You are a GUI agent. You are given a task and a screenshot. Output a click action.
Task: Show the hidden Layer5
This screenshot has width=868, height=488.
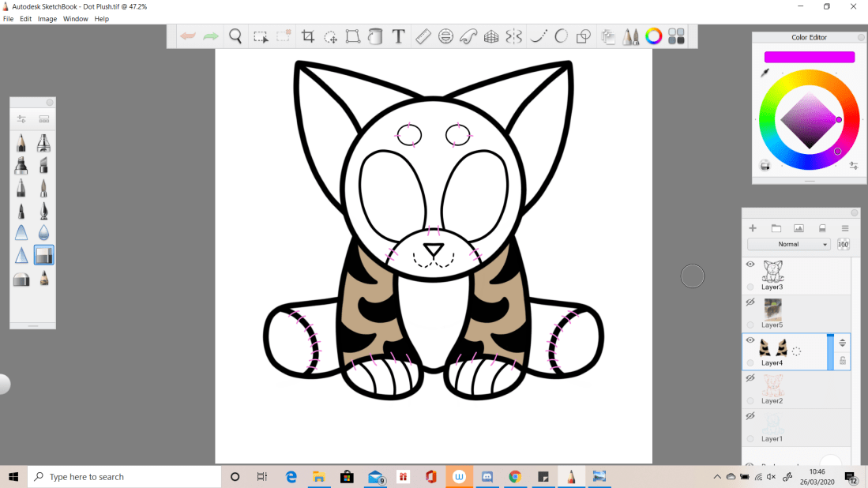(x=750, y=302)
